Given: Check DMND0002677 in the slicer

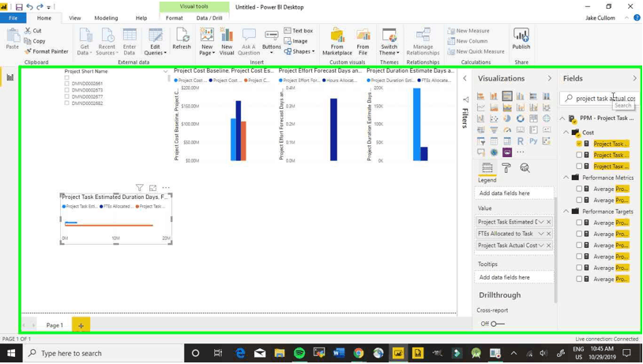Looking at the screenshot, I should tap(66, 97).
